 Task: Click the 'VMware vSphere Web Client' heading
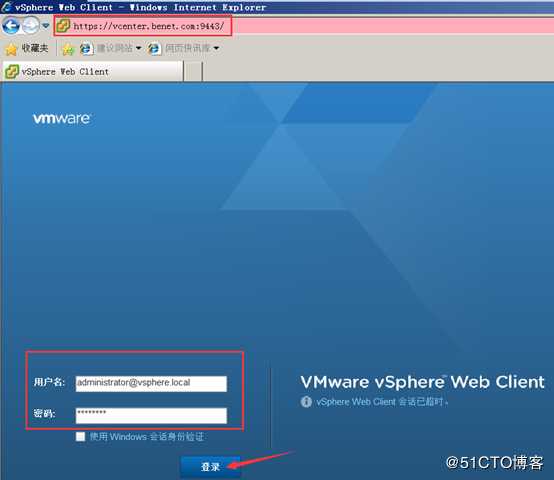422,382
